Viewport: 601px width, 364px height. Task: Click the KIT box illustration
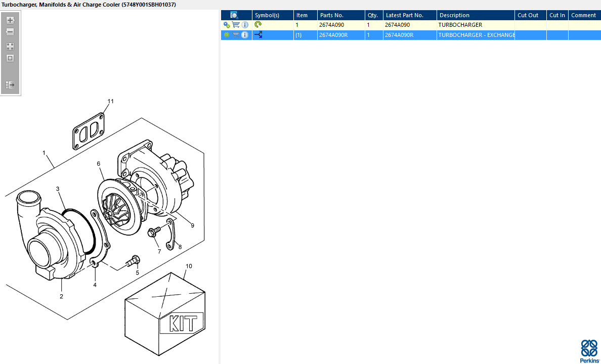(x=165, y=314)
